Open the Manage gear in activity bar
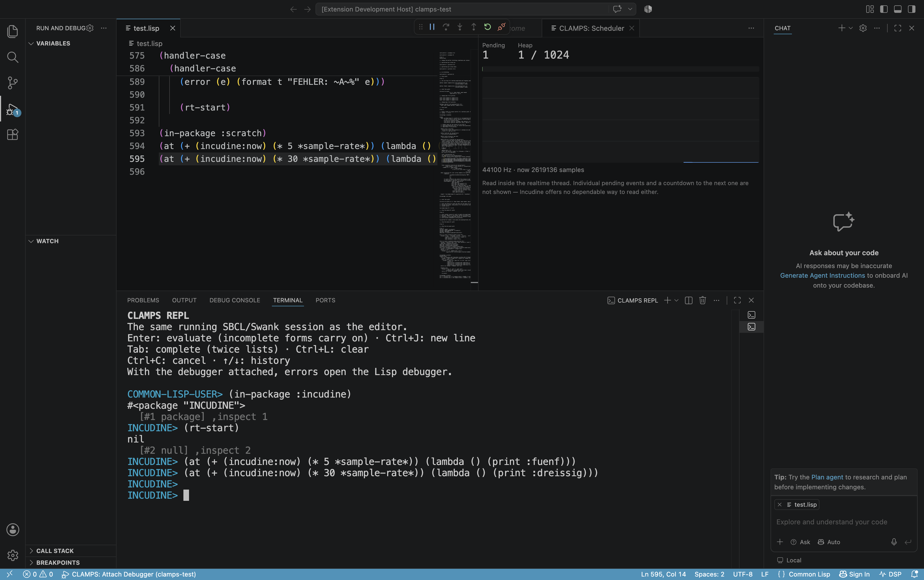 [13, 555]
